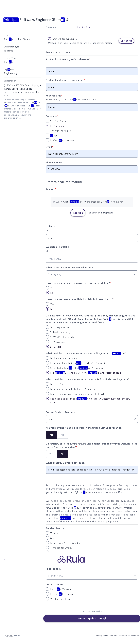This screenshot has width=140, height=644.
Task: Open the Recruiting Privacy Policy link
Action: coord(92,611)
